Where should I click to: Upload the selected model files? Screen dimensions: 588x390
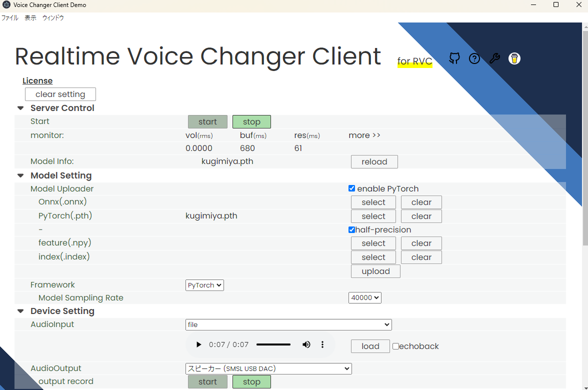[376, 271]
